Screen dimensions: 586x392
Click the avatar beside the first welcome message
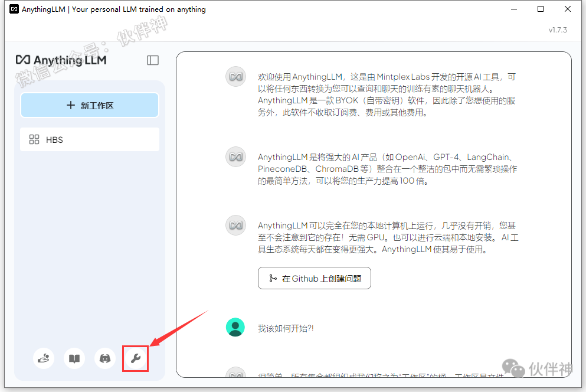point(235,77)
